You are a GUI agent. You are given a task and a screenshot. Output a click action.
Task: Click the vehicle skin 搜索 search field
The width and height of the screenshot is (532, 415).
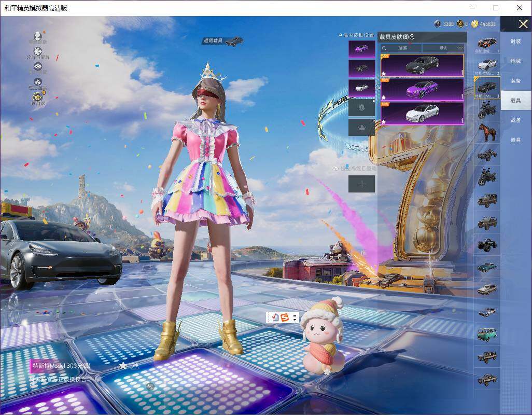click(401, 48)
